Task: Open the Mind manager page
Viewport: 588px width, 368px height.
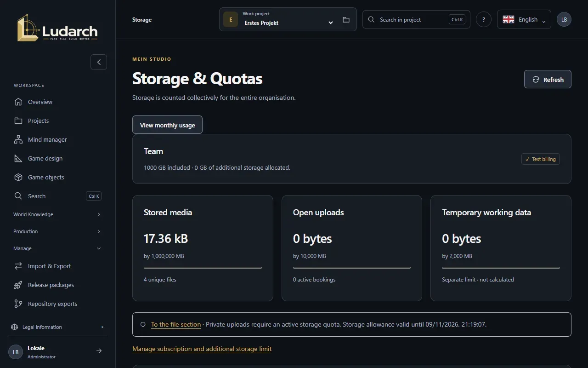Action: coord(57,139)
